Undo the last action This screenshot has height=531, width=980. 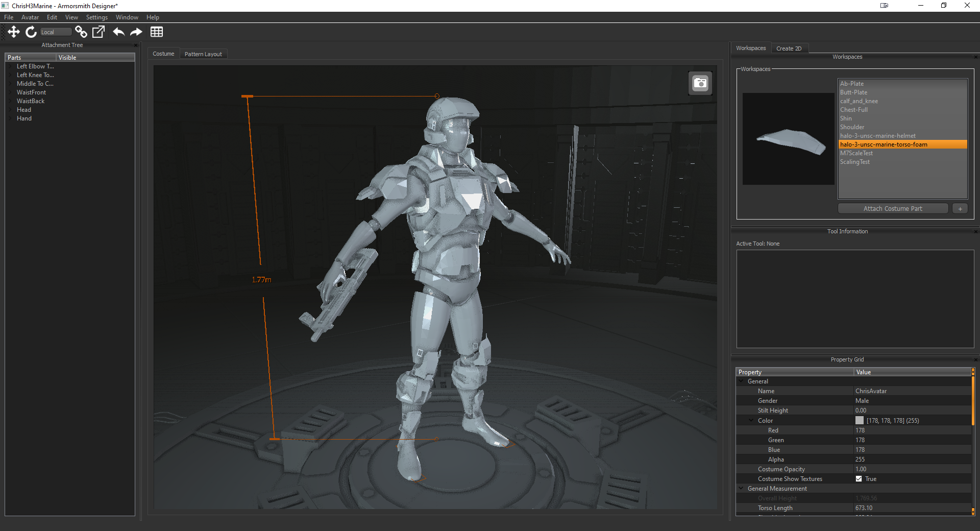[118, 32]
